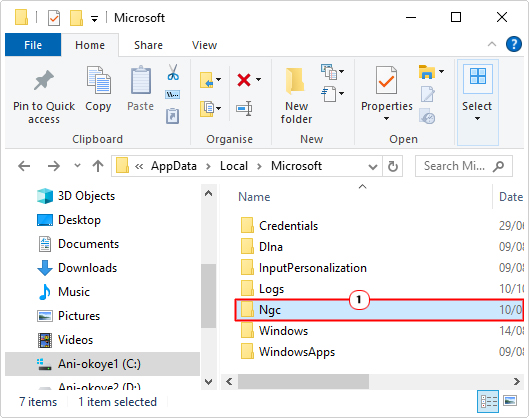Click the Cut scissors icon
The width and height of the screenshot is (529, 418).
click(x=173, y=72)
